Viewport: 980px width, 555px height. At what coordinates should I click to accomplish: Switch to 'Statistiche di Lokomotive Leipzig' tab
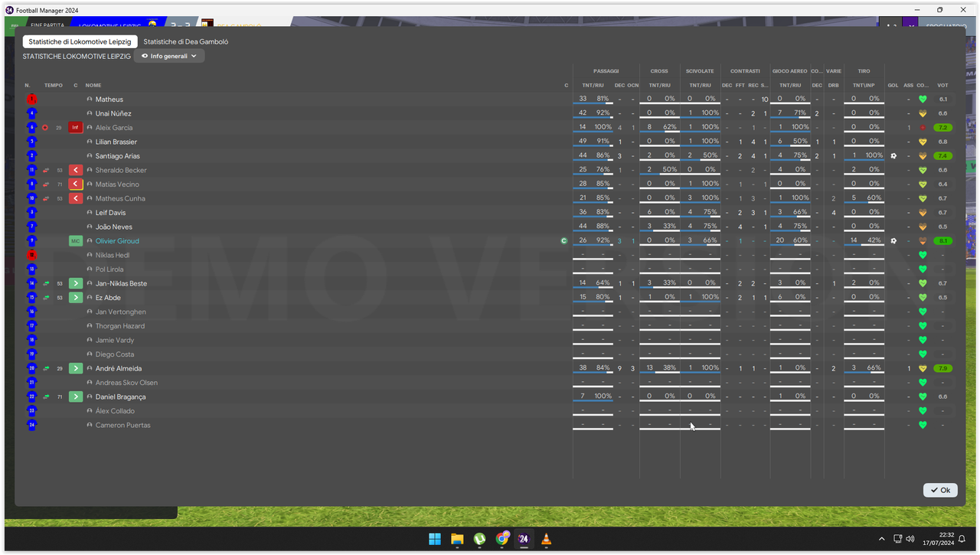(x=80, y=42)
